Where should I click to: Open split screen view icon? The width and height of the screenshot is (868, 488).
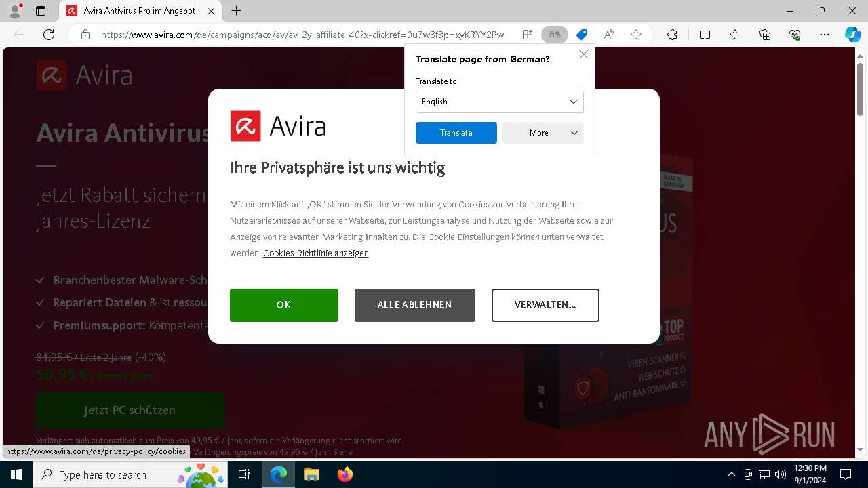(705, 35)
